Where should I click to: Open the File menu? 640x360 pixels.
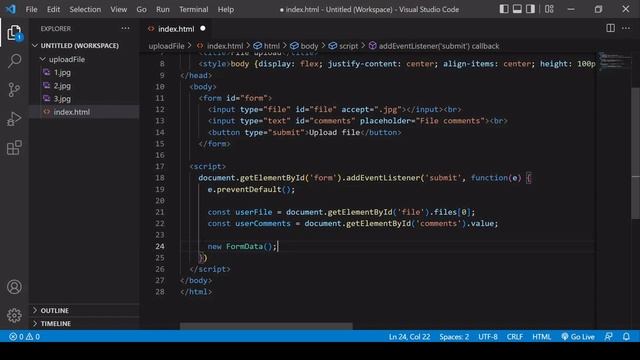coord(31,9)
